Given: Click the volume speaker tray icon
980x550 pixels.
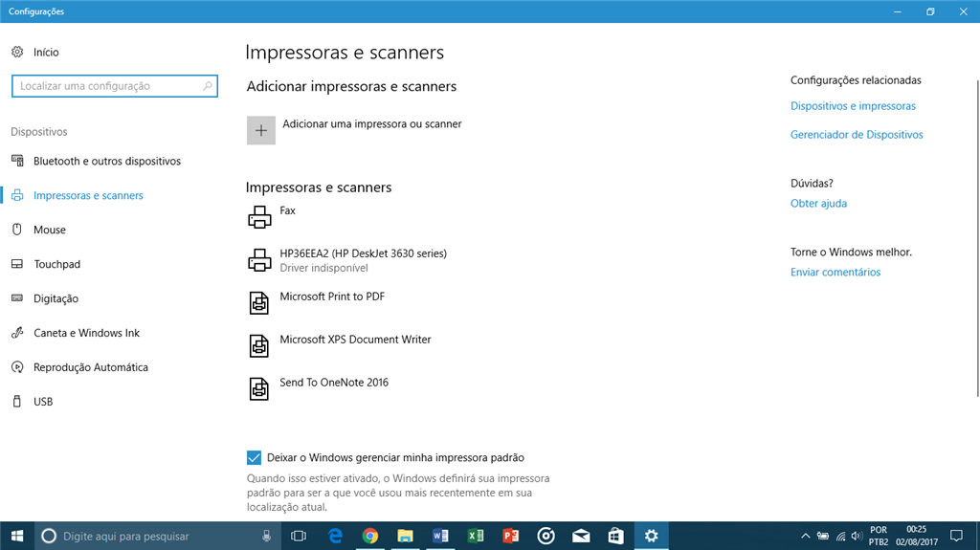Looking at the screenshot, I should pyautogui.click(x=857, y=536).
